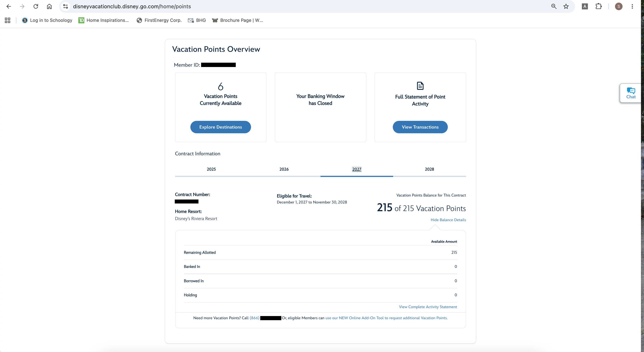Click the 'Available Amount' column header
644x352 pixels.
(x=444, y=241)
